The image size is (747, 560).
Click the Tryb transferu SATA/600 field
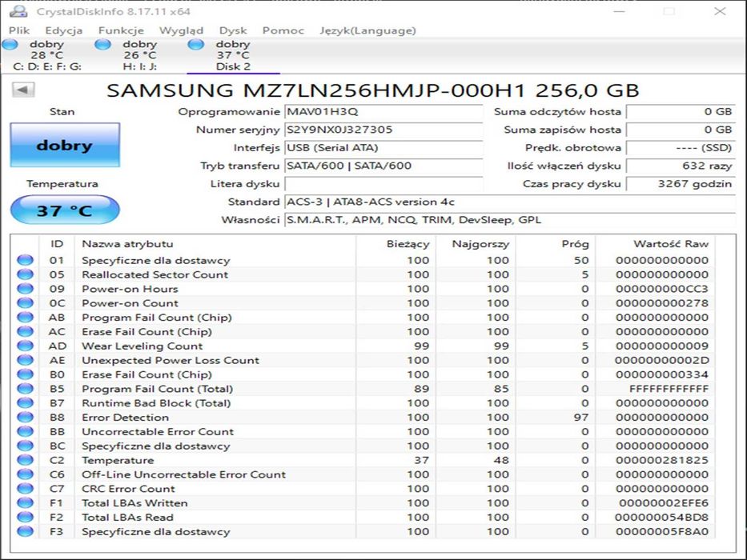(x=384, y=166)
